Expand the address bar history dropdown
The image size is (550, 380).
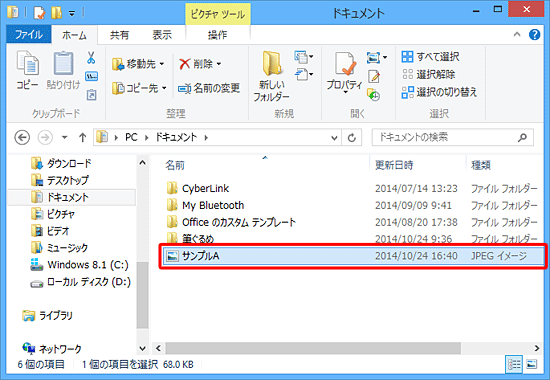334,138
